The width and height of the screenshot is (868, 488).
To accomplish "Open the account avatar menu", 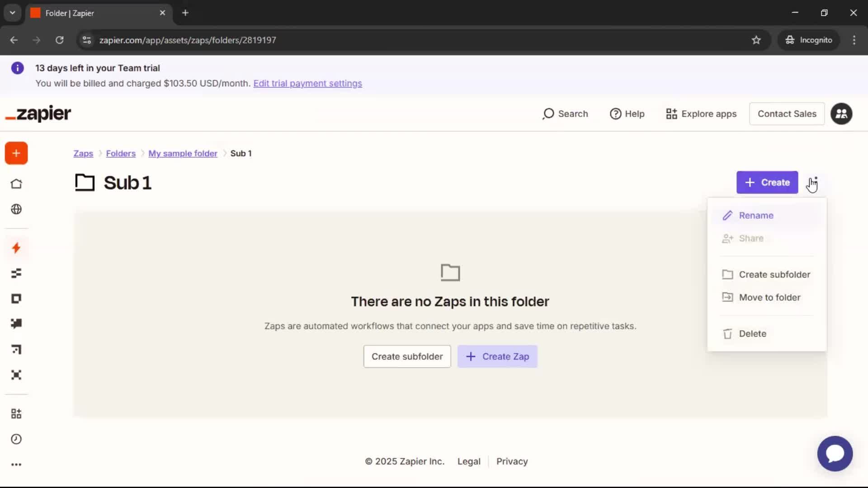I will [841, 114].
